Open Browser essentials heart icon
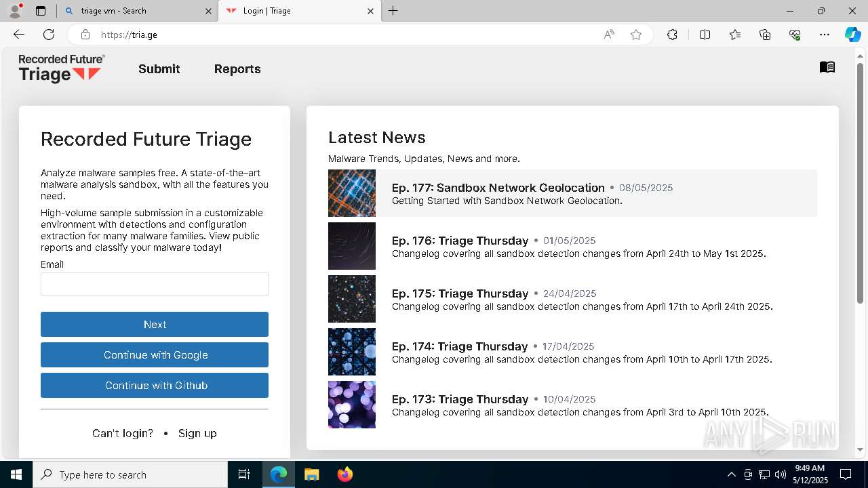Image resolution: width=868 pixels, height=488 pixels. [x=795, y=35]
